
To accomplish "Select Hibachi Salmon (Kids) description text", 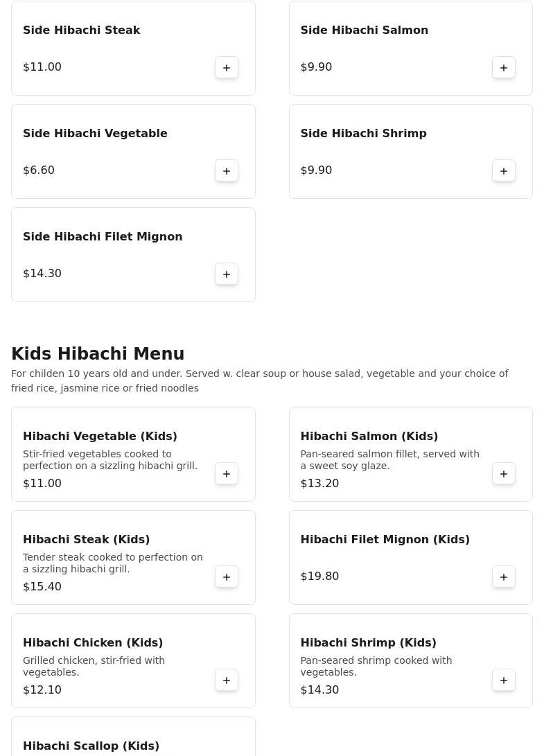I will (389, 459).
